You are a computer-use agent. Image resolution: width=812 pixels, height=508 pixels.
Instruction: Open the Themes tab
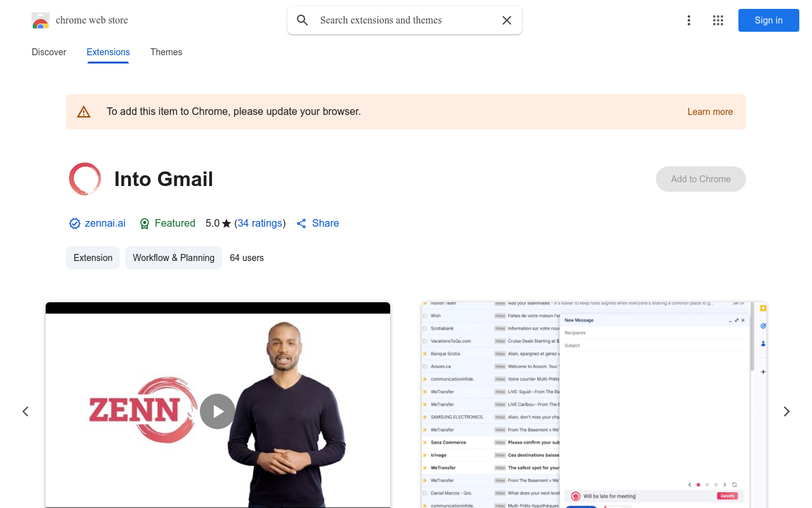(x=166, y=52)
